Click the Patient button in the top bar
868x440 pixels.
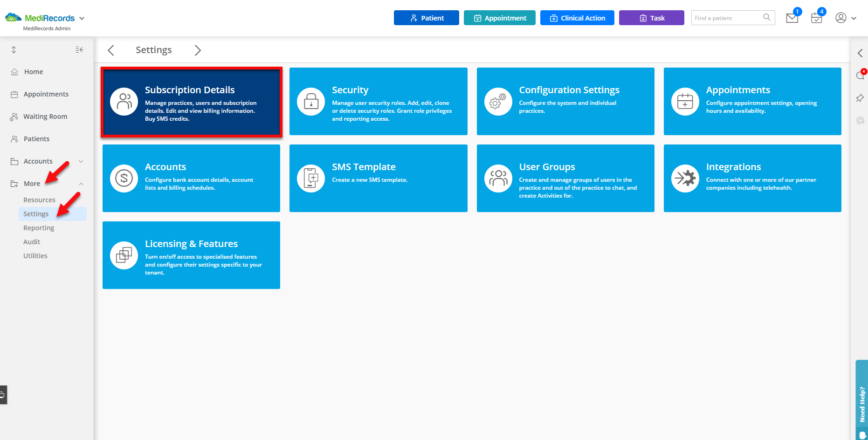(x=426, y=18)
